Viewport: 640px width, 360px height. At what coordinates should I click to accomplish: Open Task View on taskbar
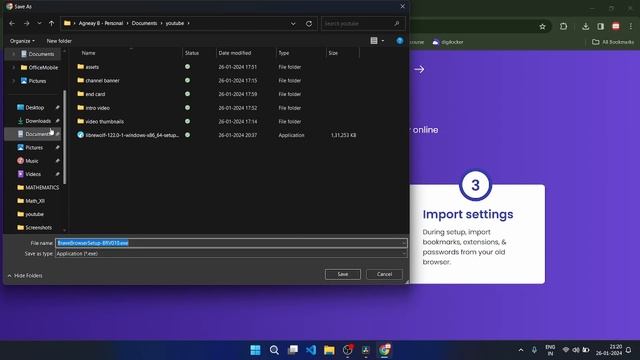[293, 350]
